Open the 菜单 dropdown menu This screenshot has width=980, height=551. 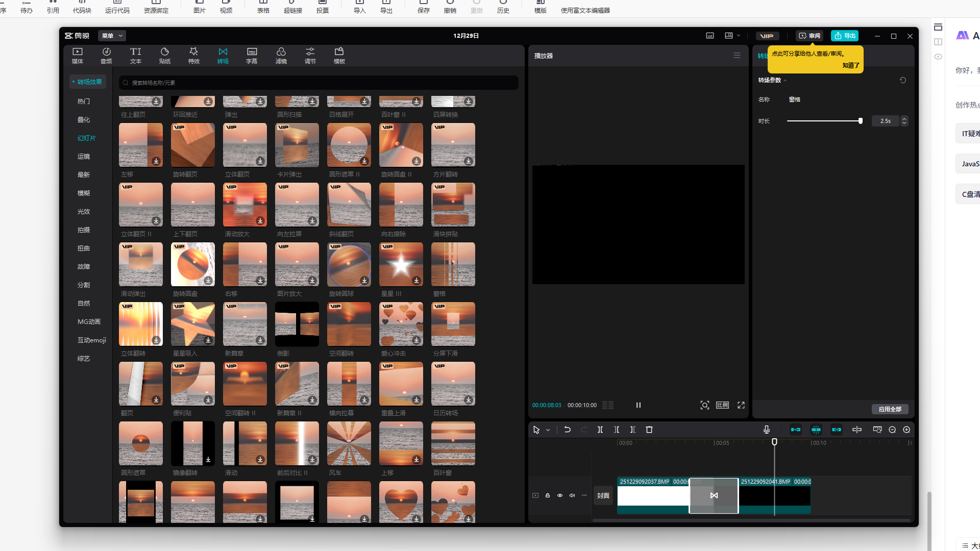click(112, 36)
